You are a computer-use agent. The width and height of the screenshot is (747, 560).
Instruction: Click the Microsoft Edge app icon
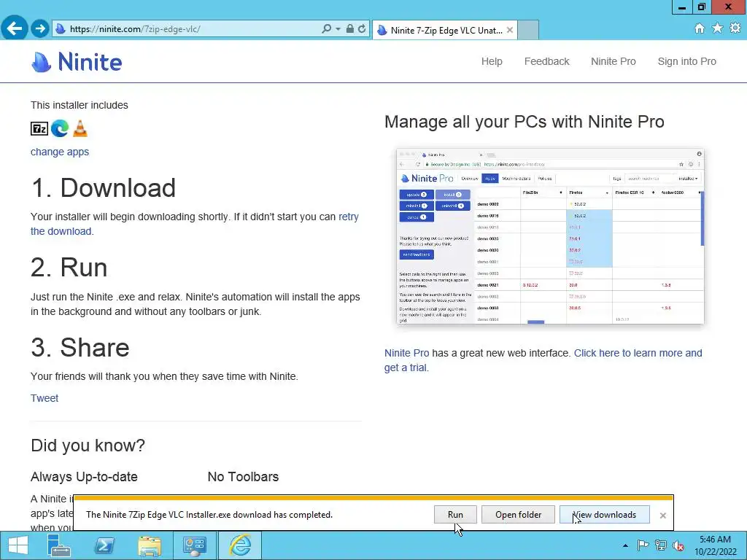(x=60, y=128)
